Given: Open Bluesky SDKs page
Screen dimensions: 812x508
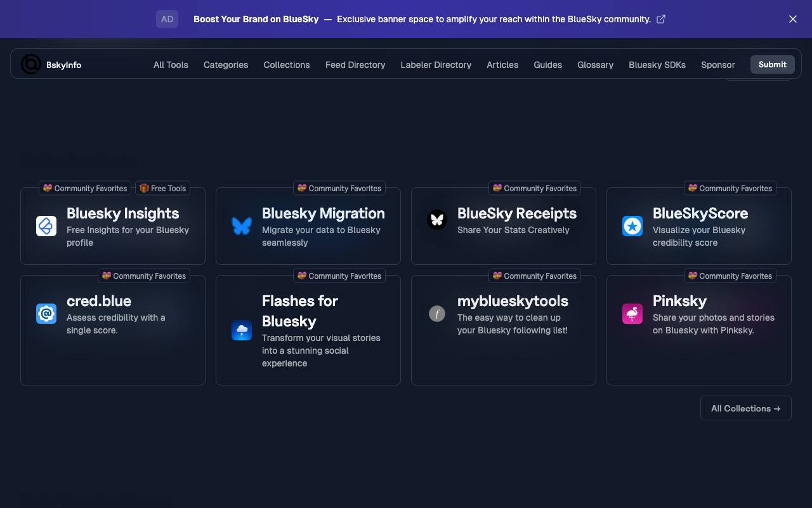Looking at the screenshot, I should pos(657,65).
